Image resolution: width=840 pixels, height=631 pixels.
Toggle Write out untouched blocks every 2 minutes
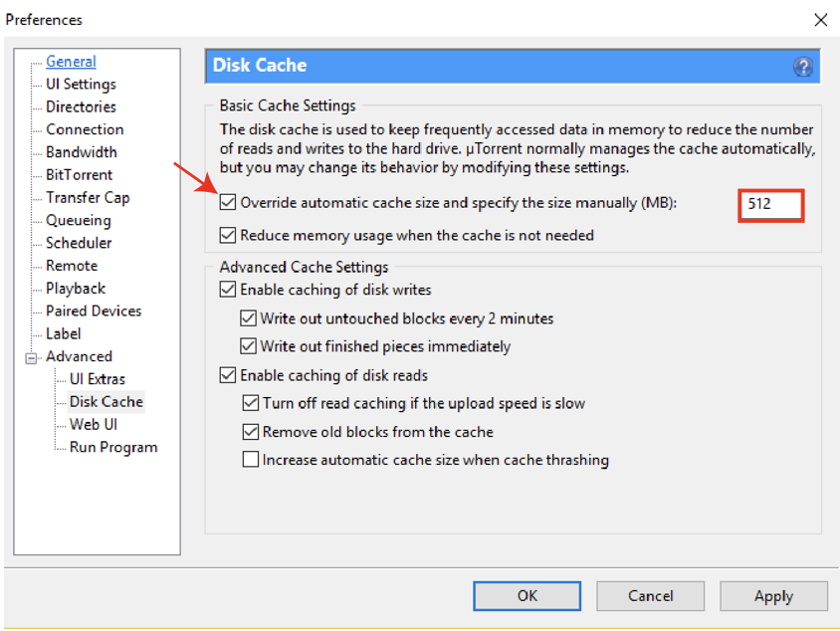pyautogui.click(x=248, y=318)
